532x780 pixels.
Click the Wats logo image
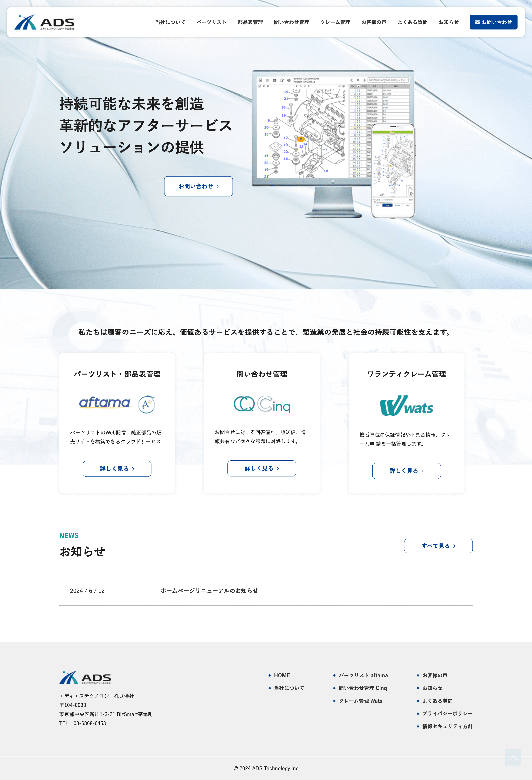click(x=406, y=405)
